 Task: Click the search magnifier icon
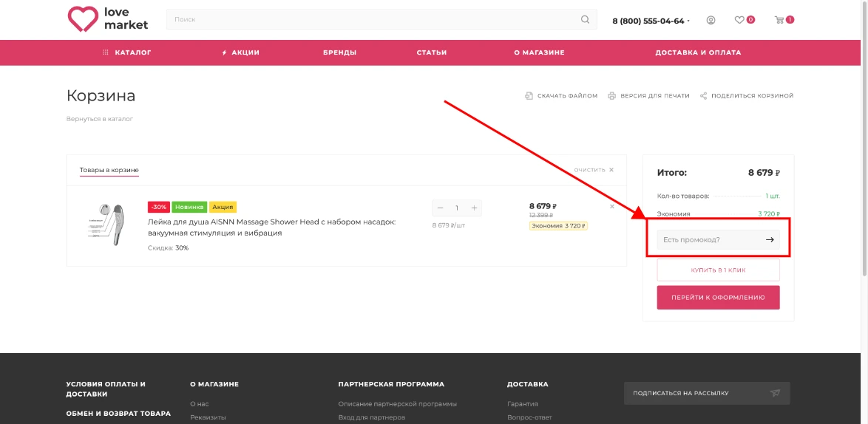point(585,19)
